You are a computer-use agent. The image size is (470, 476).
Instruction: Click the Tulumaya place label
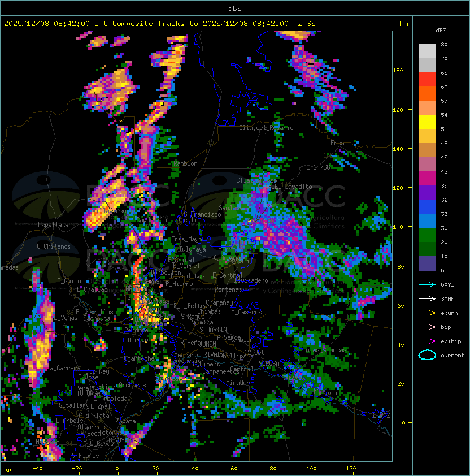193,249
